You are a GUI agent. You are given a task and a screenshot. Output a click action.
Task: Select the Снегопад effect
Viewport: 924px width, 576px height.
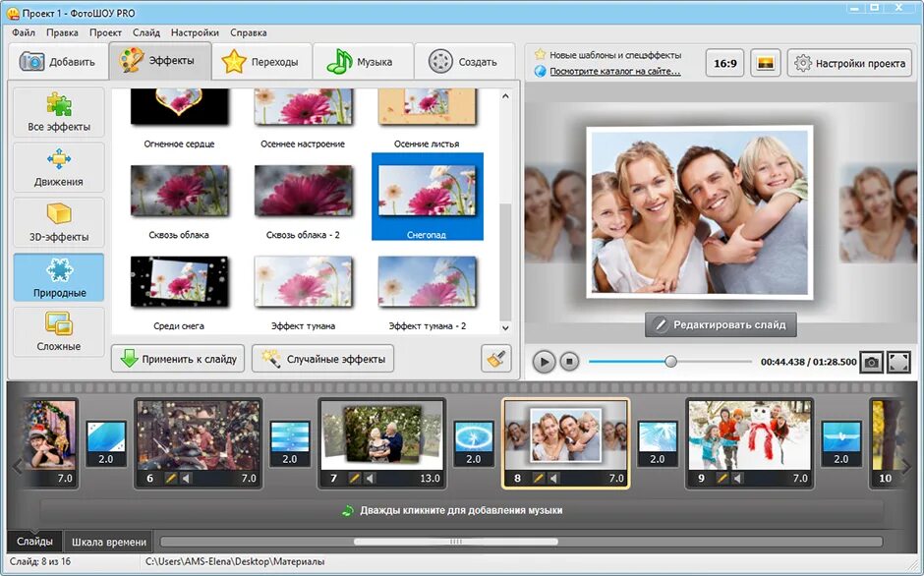(428, 197)
